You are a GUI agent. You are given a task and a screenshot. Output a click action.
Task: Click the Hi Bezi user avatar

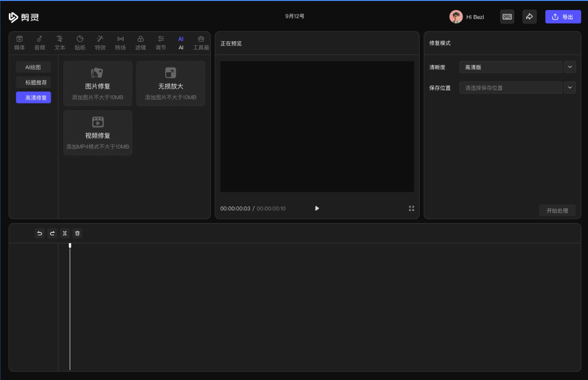pos(456,17)
